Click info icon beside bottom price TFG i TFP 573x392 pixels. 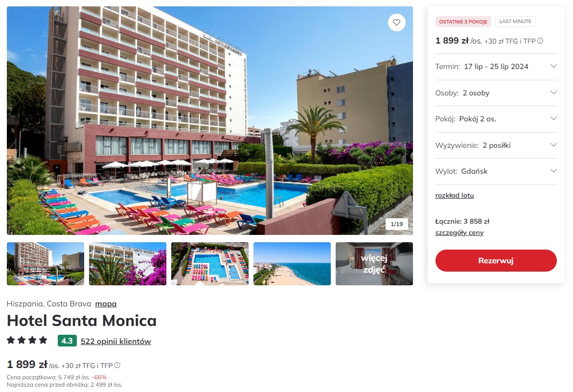click(117, 365)
